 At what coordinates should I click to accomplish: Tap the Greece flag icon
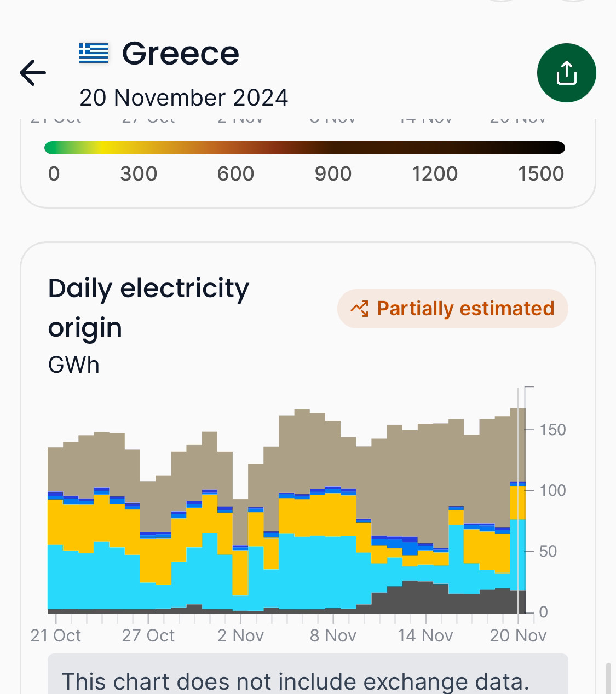pos(94,53)
